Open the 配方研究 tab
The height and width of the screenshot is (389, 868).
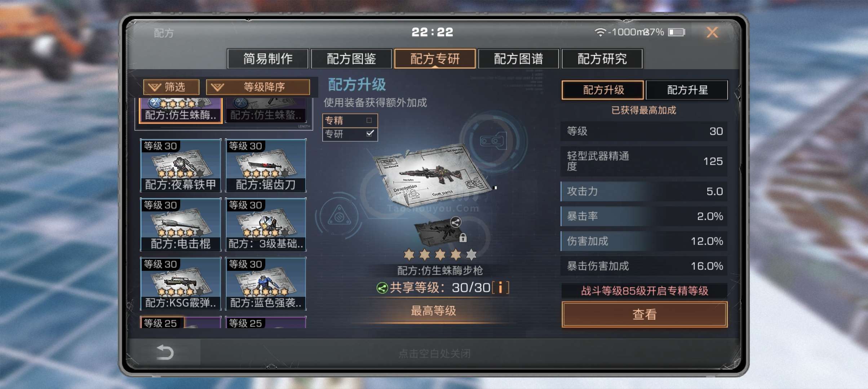(x=602, y=58)
